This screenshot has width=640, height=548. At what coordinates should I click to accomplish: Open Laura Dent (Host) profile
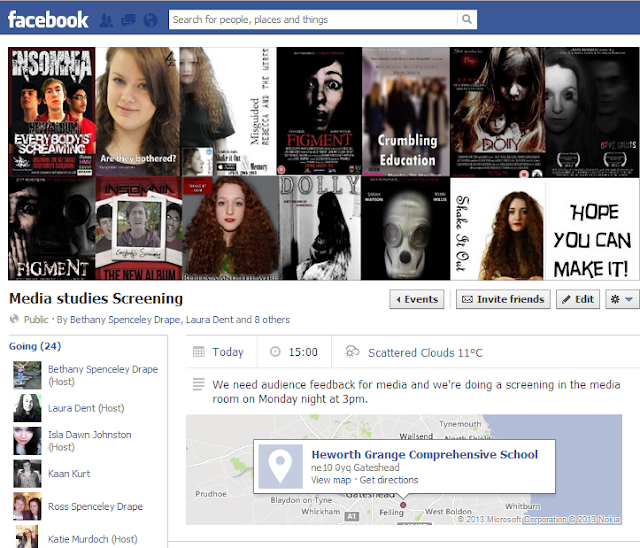[x=71, y=408]
